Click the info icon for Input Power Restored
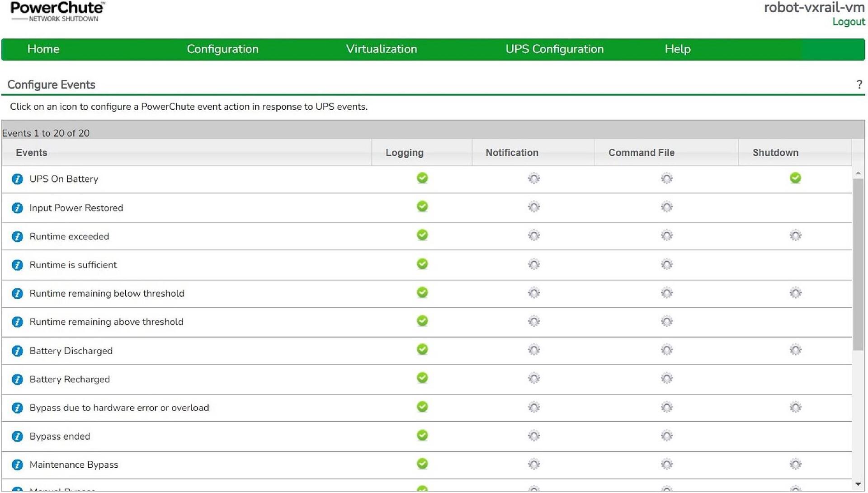This screenshot has height=493, width=868. [x=17, y=208]
